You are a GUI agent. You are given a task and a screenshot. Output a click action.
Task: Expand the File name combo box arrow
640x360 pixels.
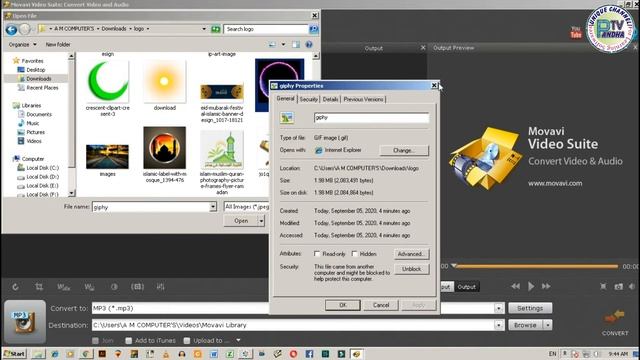point(213,207)
